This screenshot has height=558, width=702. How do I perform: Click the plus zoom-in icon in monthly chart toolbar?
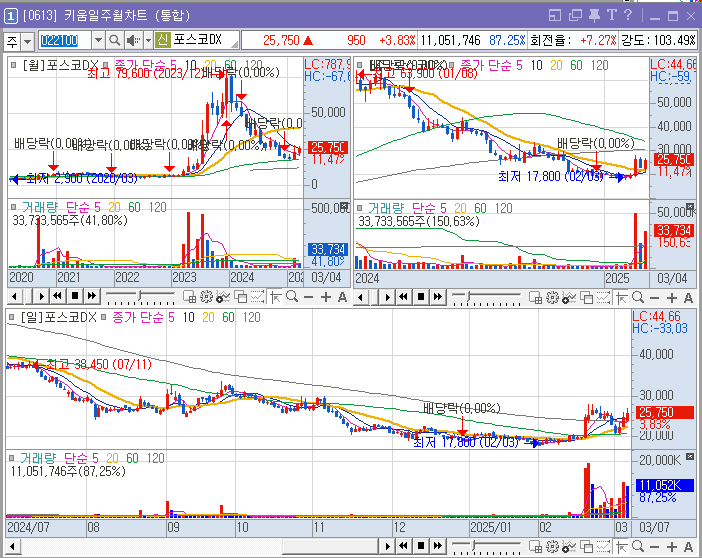tap(326, 297)
